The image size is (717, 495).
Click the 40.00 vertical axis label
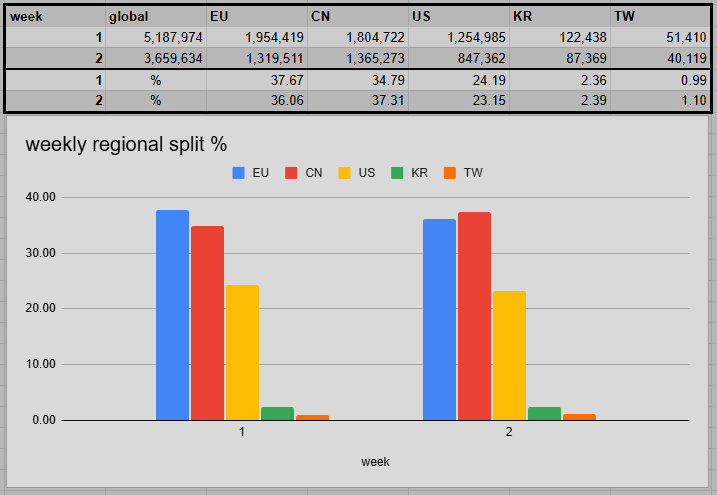pos(40,197)
